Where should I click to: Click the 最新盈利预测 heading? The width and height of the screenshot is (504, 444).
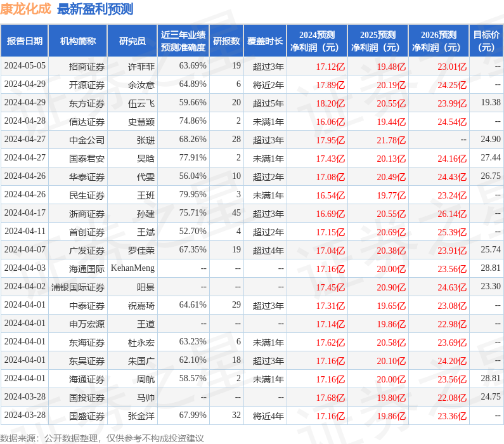95,9
